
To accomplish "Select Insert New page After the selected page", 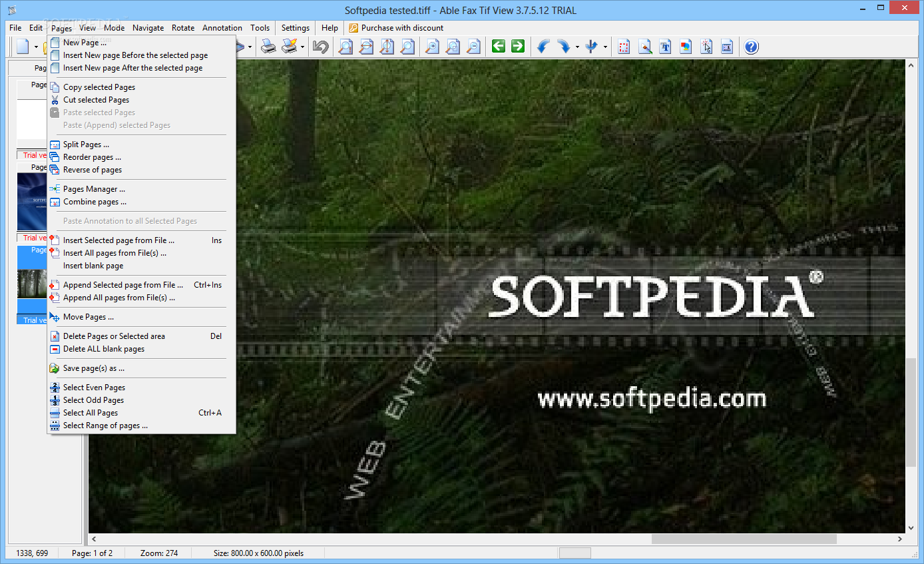I will [x=141, y=68].
